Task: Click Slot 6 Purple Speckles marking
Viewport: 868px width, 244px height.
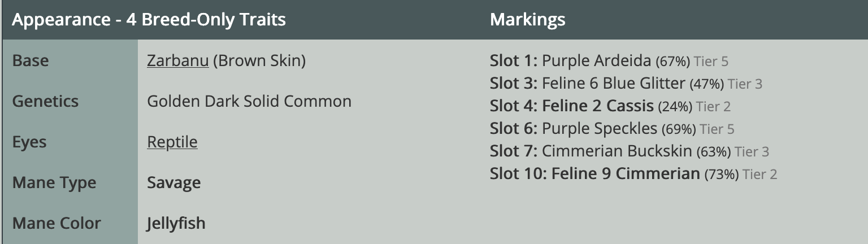Action: point(599,129)
